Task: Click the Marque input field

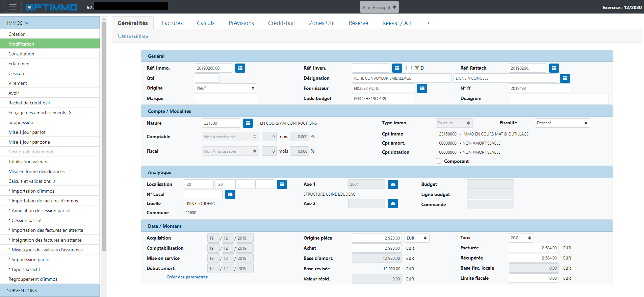Action: click(226, 98)
